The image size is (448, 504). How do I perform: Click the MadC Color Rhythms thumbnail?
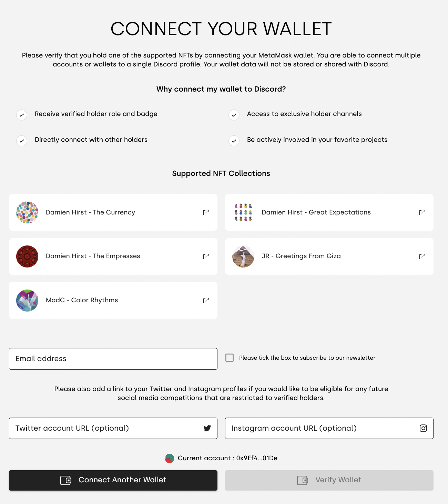click(27, 301)
